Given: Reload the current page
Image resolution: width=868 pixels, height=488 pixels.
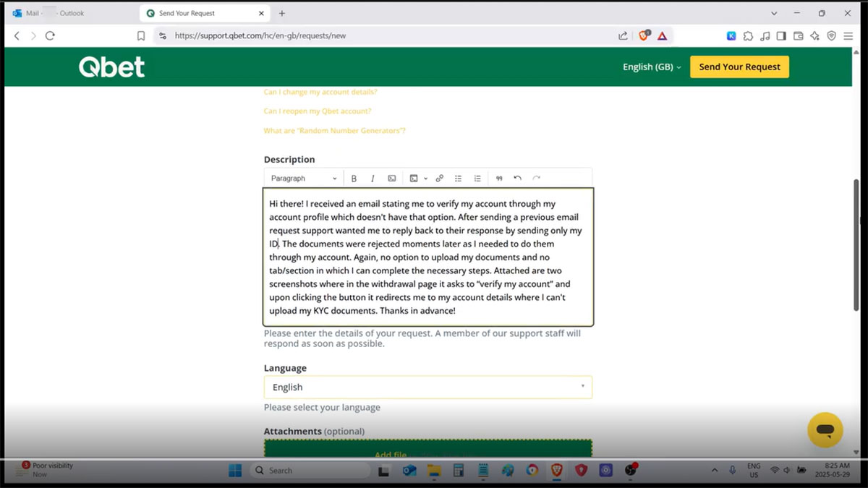Looking at the screenshot, I should [50, 35].
